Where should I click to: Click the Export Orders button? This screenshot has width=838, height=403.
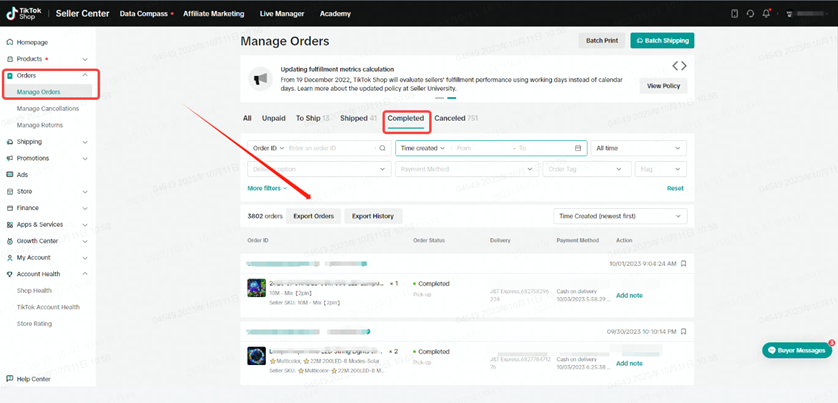(x=314, y=216)
